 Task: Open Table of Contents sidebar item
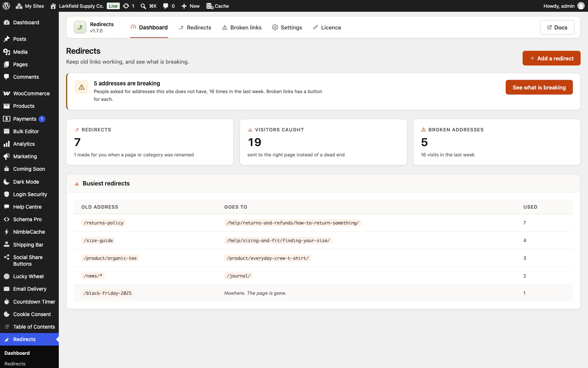point(29,327)
